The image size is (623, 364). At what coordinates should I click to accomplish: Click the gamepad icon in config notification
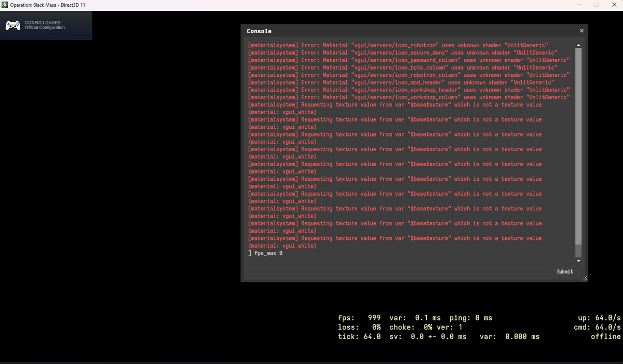13,25
